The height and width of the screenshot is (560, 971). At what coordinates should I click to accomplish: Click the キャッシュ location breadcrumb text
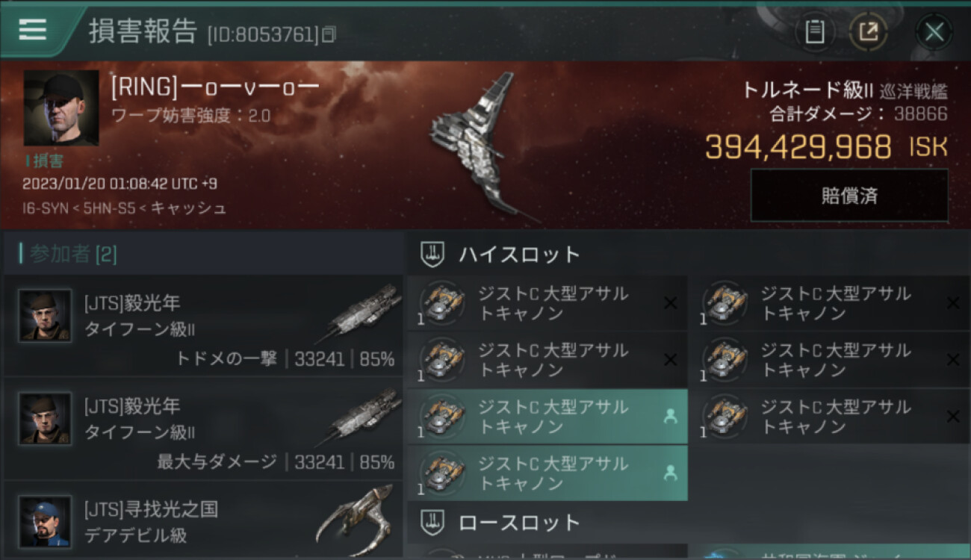click(x=188, y=208)
